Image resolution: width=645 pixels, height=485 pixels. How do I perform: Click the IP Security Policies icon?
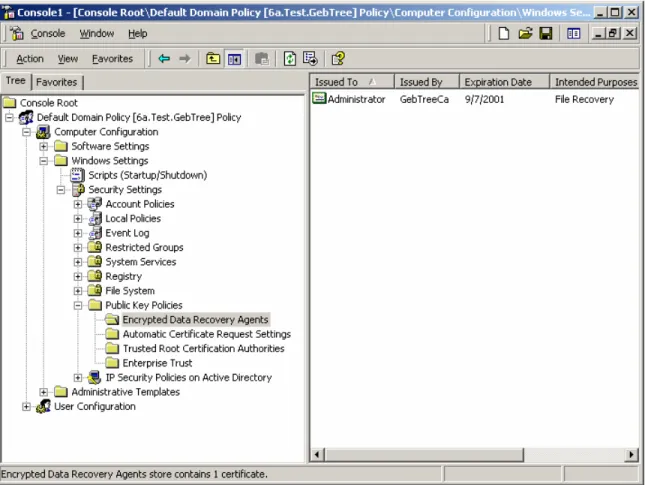[95, 377]
